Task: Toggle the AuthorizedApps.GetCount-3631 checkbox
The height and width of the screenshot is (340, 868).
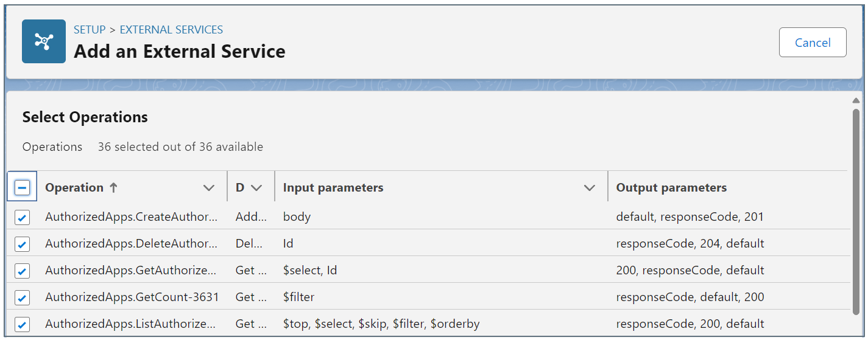Action: point(22,297)
